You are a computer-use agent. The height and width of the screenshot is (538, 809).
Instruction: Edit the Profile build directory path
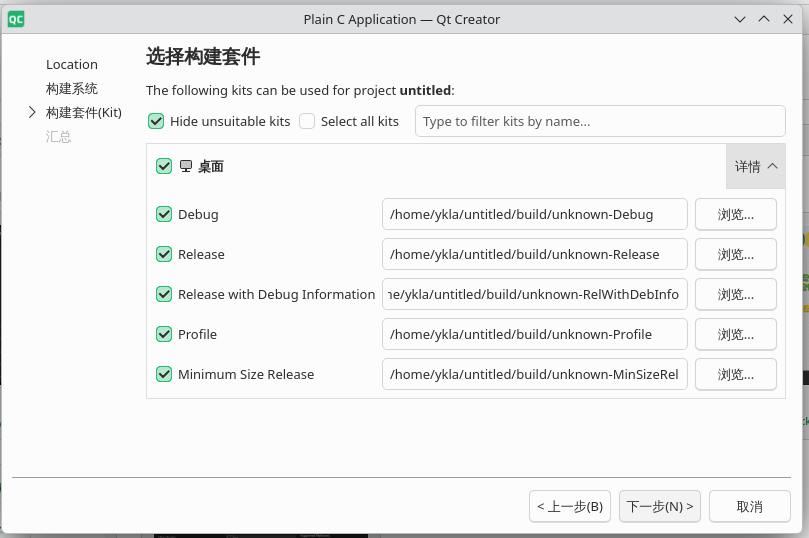click(x=535, y=334)
